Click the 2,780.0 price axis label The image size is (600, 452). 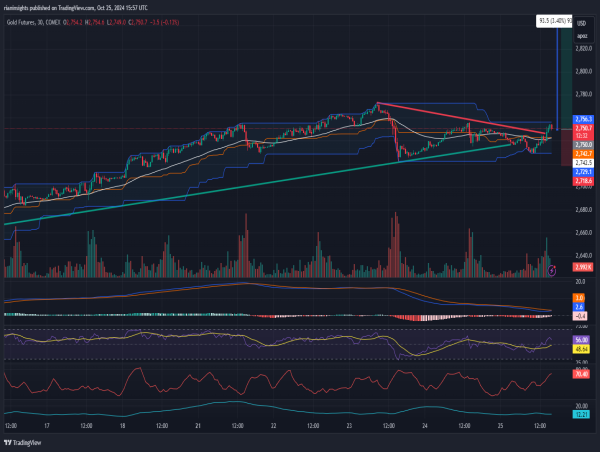point(584,94)
